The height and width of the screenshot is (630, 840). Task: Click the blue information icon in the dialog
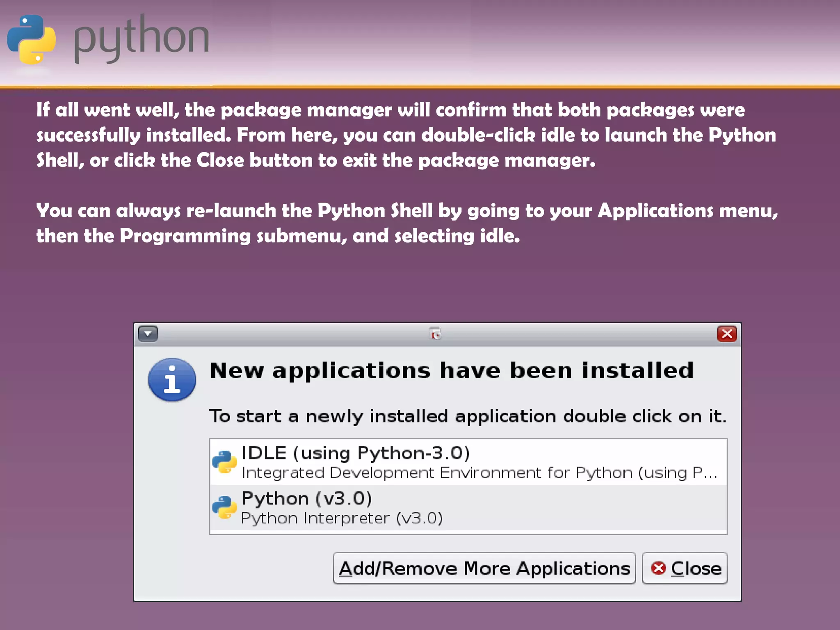pos(172,380)
